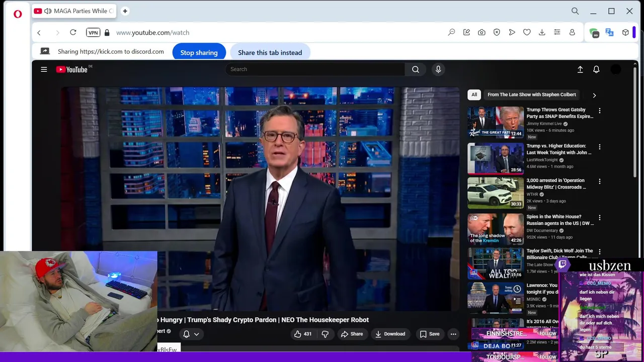Open options for Midway Blitz video
The image size is (644, 362).
(x=599, y=181)
